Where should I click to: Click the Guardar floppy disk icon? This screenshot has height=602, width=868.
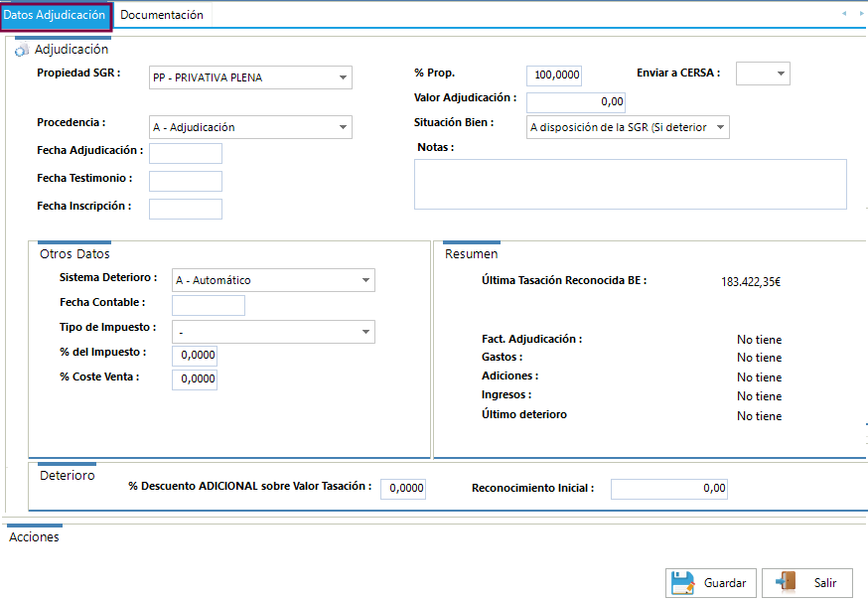coord(680,583)
